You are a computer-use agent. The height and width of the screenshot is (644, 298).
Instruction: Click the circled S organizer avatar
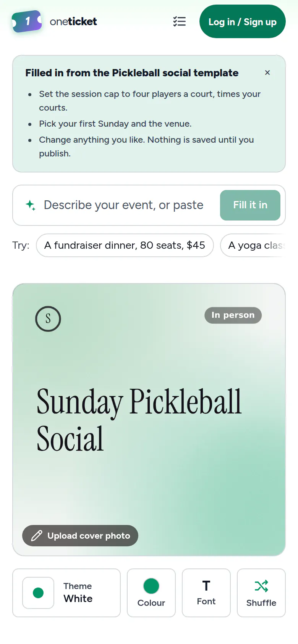tap(48, 319)
